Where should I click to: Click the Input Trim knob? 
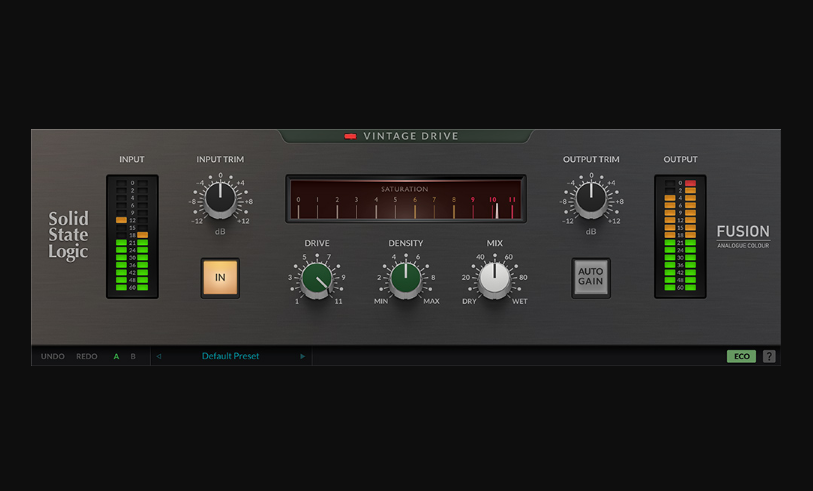[x=220, y=200]
